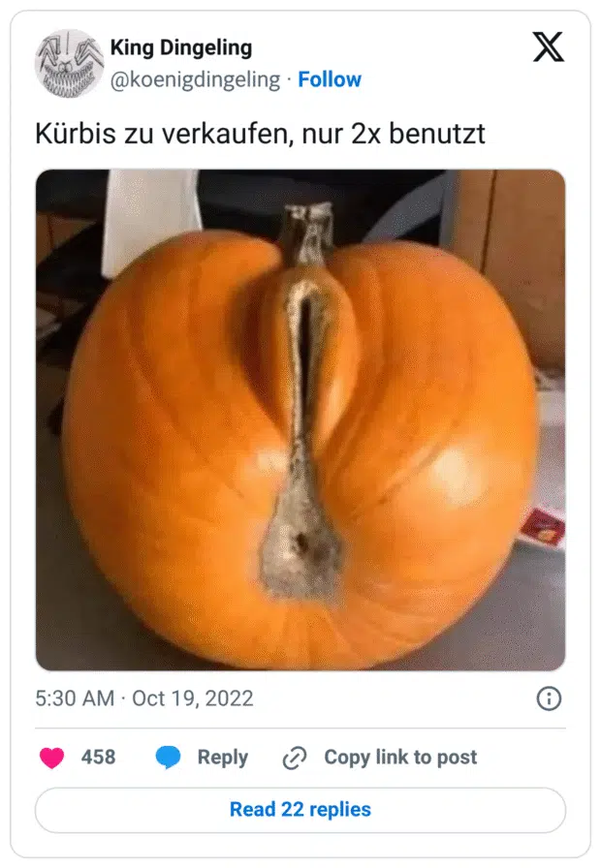This screenshot has width=601, height=868.
Task: Open the circled info icon
Action: [x=549, y=698]
